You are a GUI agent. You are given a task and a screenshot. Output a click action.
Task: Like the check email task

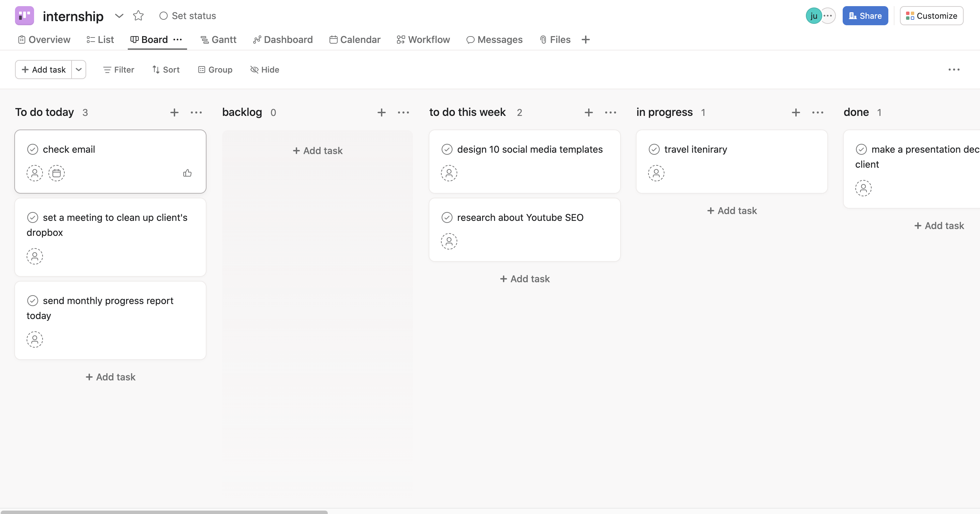click(187, 173)
